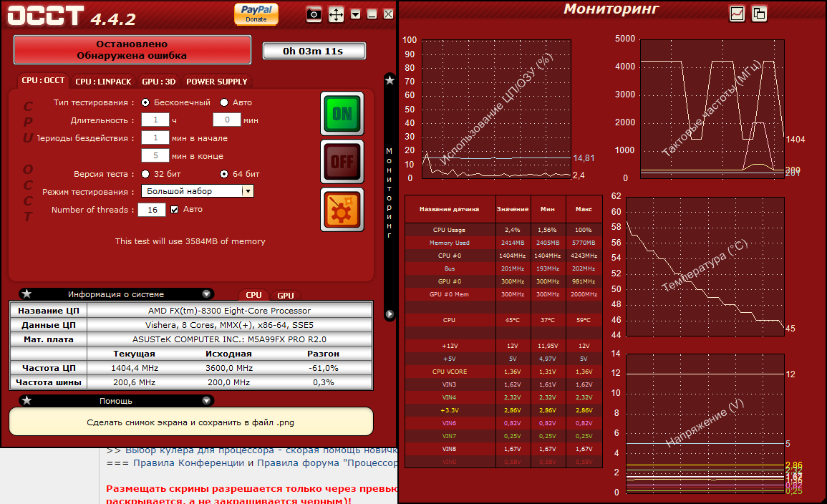Click the duration hours input field

tap(155, 120)
